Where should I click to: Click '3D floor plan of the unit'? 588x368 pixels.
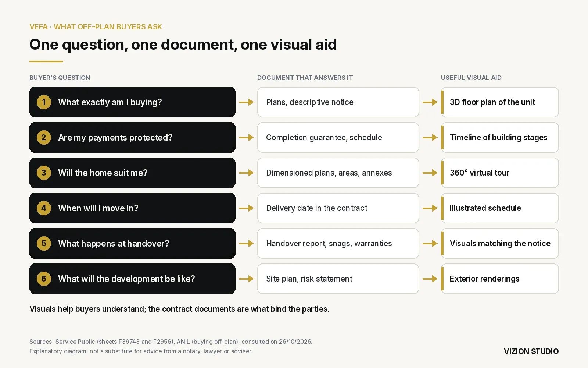(x=492, y=102)
